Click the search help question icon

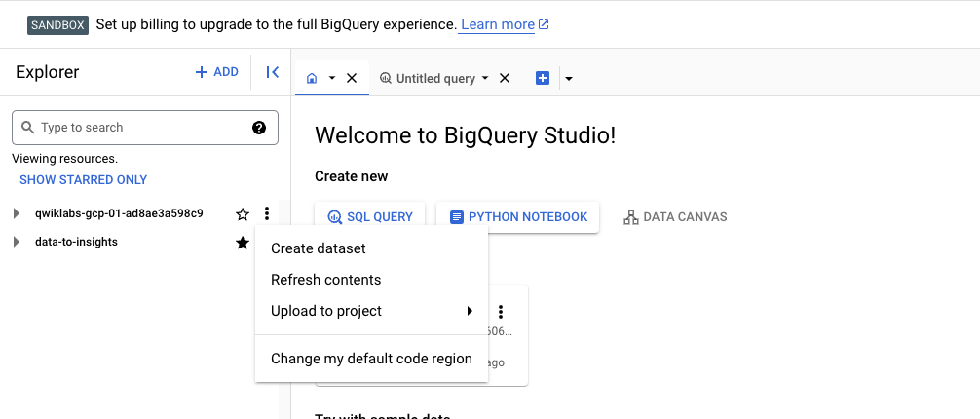click(x=259, y=128)
